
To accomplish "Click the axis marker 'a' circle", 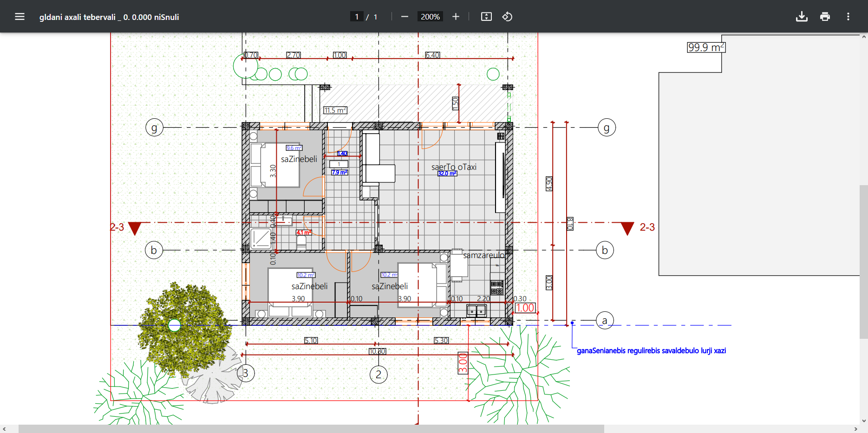I will [x=605, y=320].
